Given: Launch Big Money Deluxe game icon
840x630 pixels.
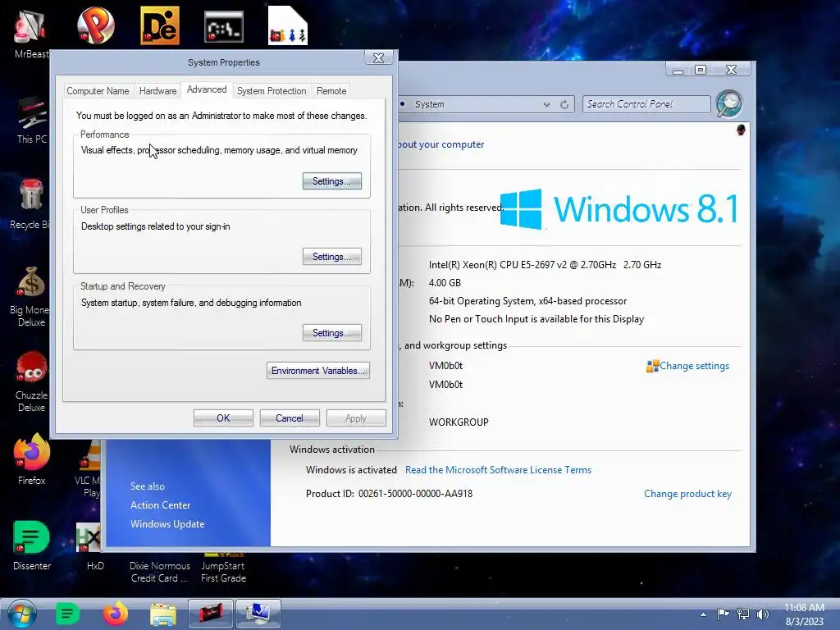Looking at the screenshot, I should coord(30,297).
